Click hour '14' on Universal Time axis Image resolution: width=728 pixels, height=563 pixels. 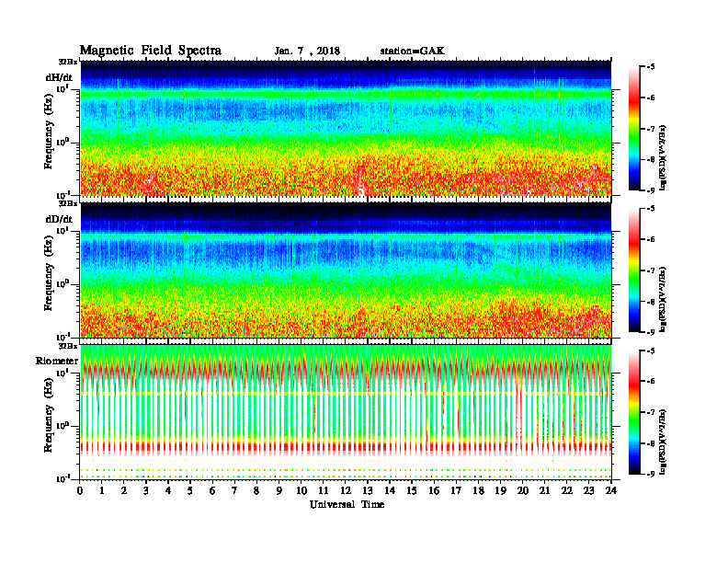click(x=390, y=491)
